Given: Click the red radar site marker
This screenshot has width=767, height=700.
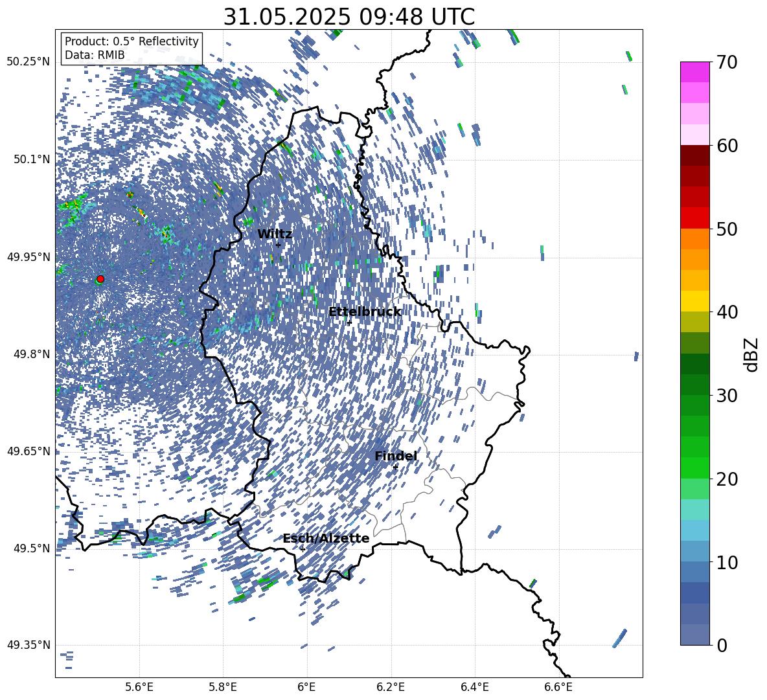Looking at the screenshot, I should pyautogui.click(x=100, y=279).
